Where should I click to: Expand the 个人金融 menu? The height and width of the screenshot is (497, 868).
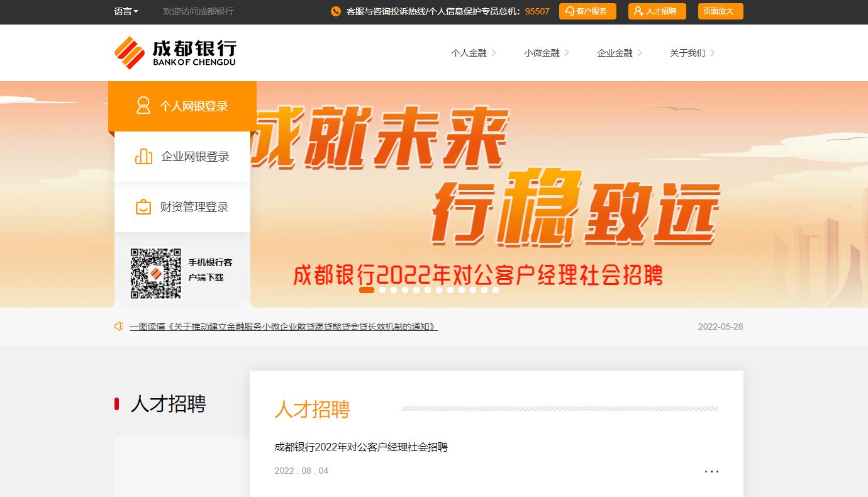(473, 53)
